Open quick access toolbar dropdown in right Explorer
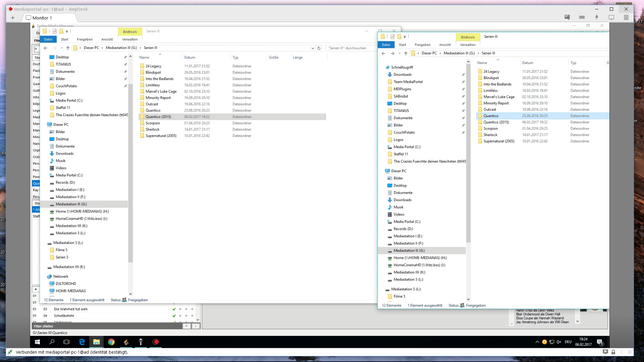This screenshot has height=362, width=644. click(x=405, y=37)
